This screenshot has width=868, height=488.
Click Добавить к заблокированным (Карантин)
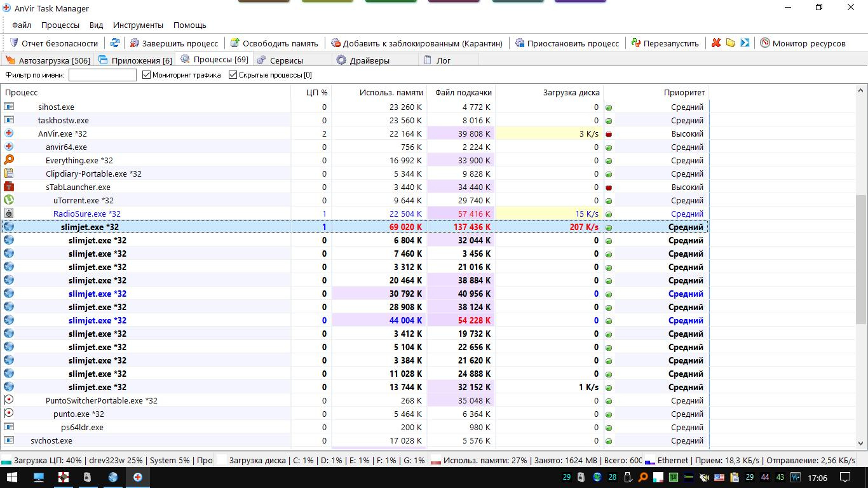417,43
